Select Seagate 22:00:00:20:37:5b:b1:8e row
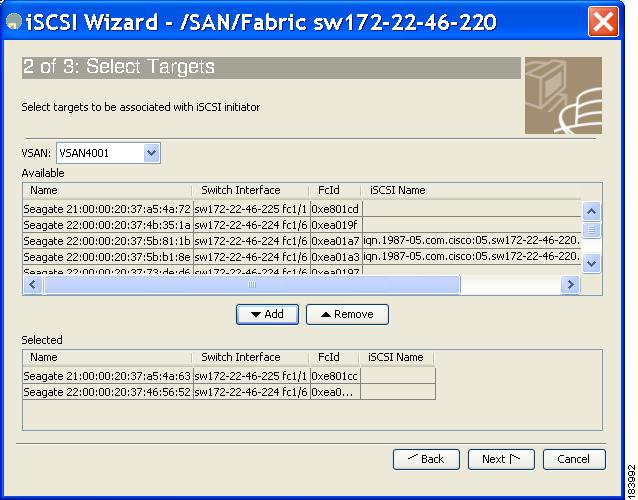Screen dimensions: 638x500 (302, 257)
